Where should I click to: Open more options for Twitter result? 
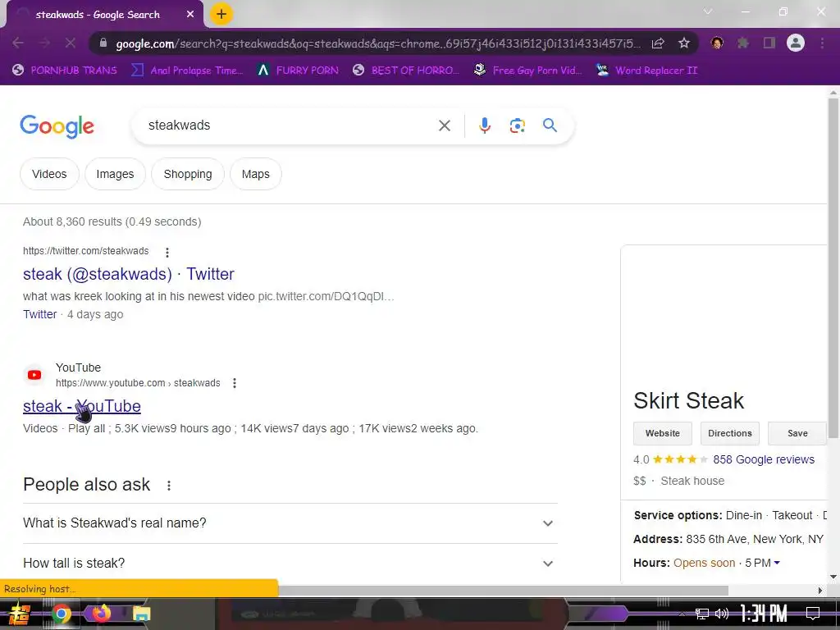167,252
